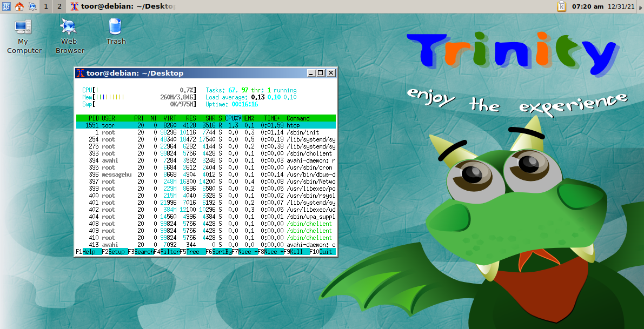
Task: Select the htop process row, PID 1551
Action: point(206,125)
